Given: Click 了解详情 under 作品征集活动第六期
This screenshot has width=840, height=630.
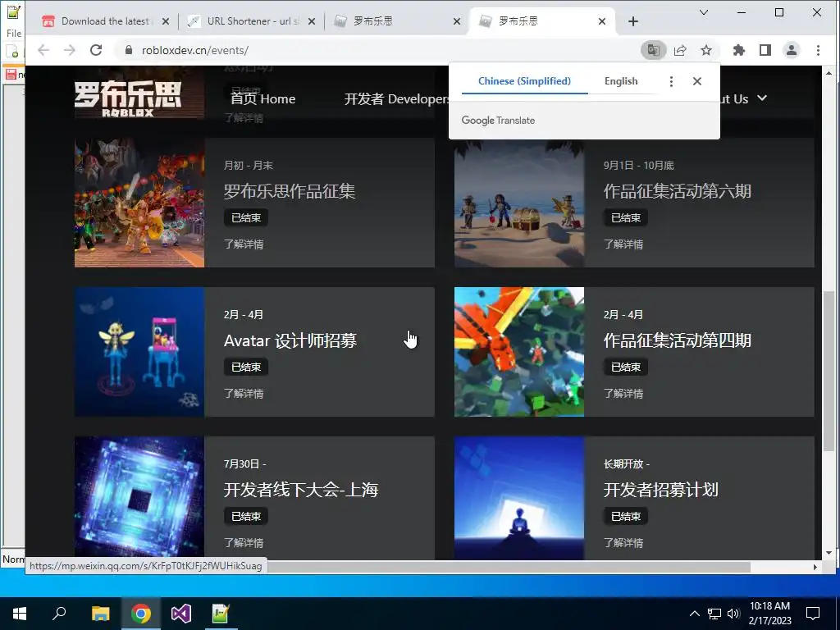Looking at the screenshot, I should click(623, 244).
